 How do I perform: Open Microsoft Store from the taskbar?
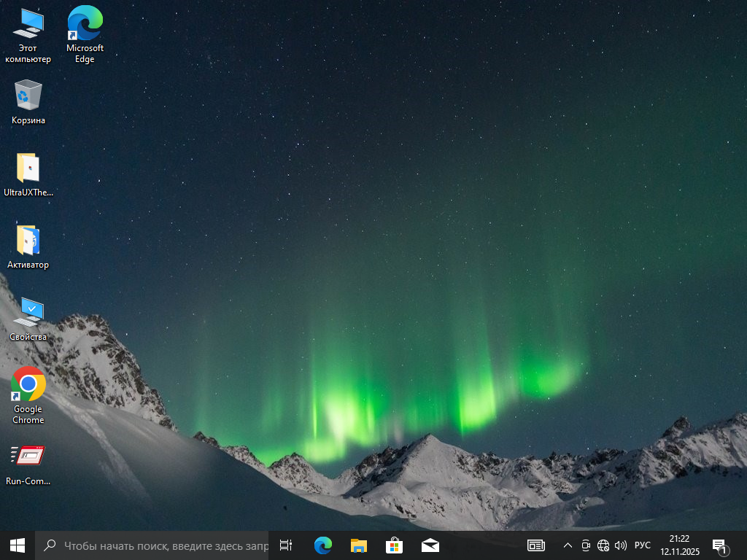click(394, 545)
